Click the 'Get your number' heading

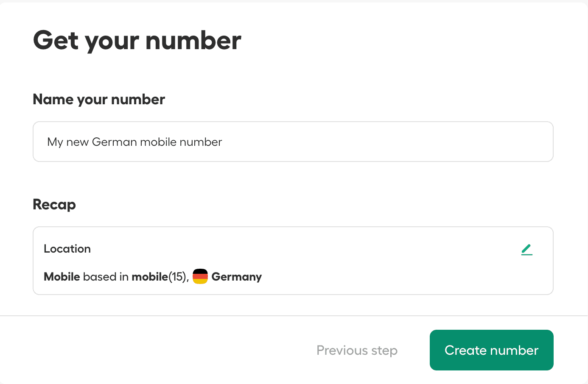tap(137, 40)
